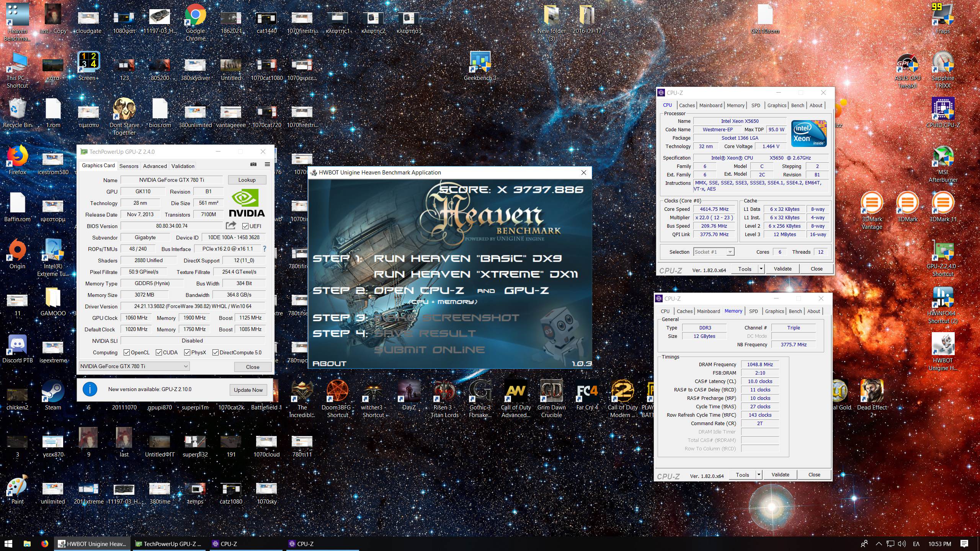Select the HWBOT Unigine Heaven taskbar button

point(92,543)
